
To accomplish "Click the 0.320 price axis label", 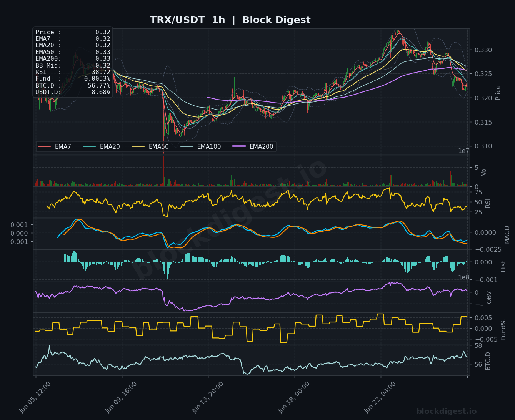I will point(483,98).
